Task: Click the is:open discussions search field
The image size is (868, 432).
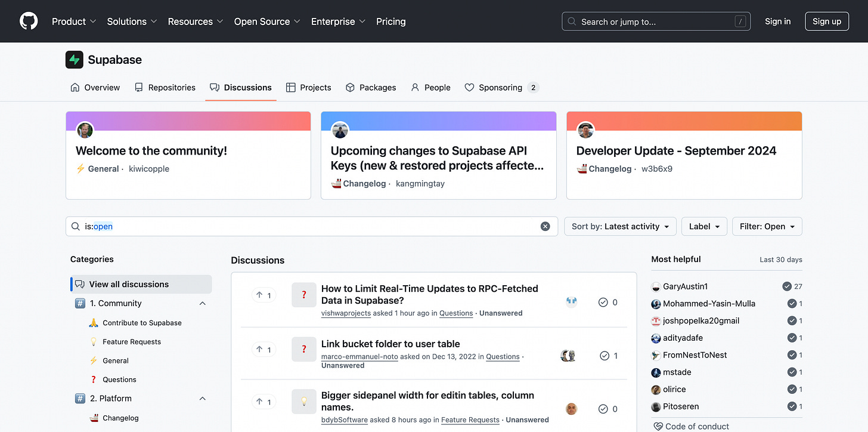Action: [311, 226]
